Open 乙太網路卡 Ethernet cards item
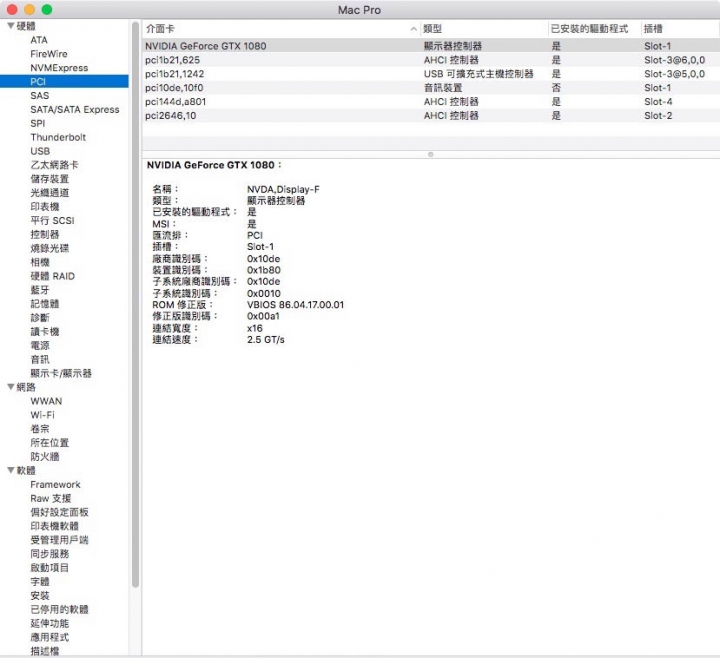The height and width of the screenshot is (658, 720). tap(54, 165)
